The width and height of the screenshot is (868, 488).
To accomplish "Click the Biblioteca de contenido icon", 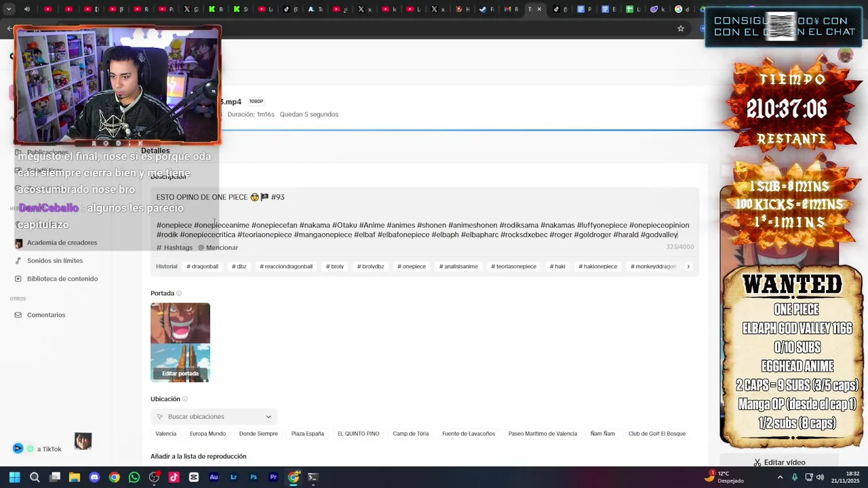I will [x=18, y=279].
